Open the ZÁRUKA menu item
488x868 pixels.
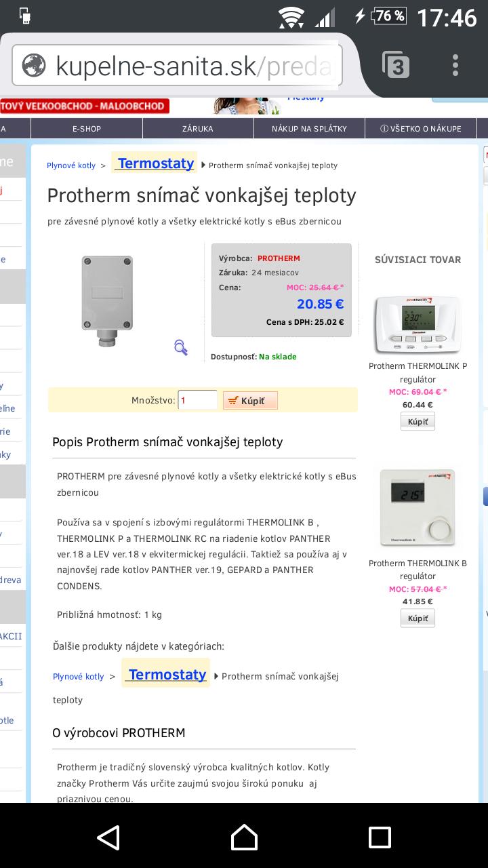198,128
